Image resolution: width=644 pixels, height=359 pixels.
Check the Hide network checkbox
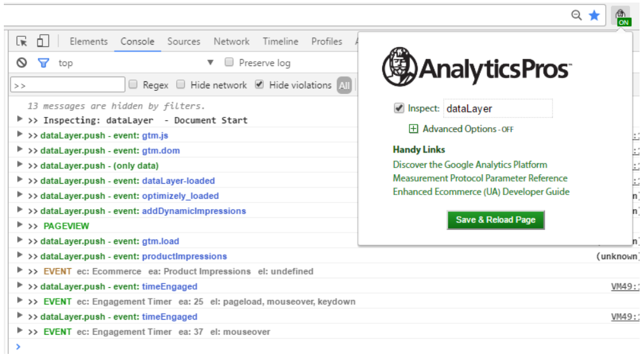(x=181, y=85)
